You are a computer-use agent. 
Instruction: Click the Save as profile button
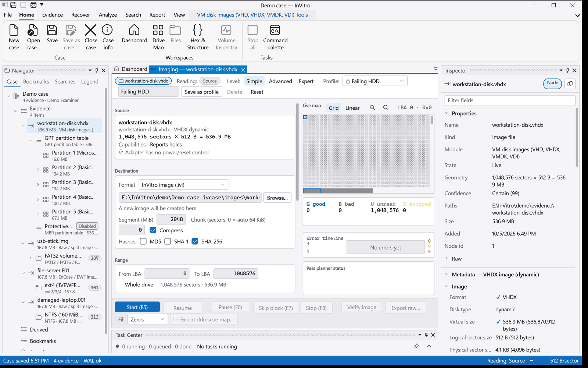(x=201, y=92)
